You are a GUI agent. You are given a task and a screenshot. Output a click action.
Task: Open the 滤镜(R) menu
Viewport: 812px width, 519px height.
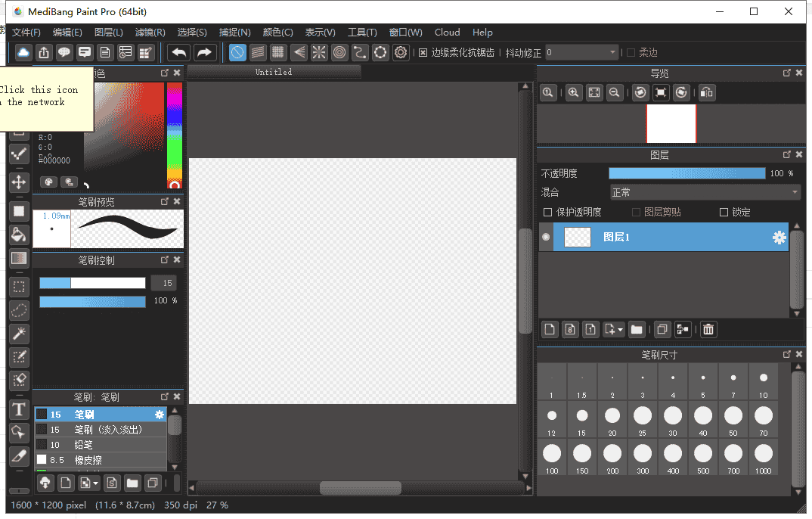pyautogui.click(x=150, y=33)
